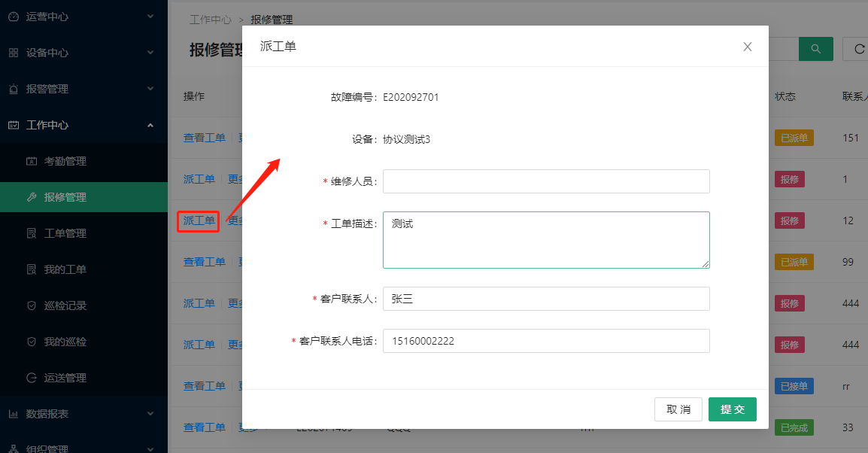The height and width of the screenshot is (453, 868).
Task: Click the 设备中心 grid icon
Action: (x=14, y=53)
